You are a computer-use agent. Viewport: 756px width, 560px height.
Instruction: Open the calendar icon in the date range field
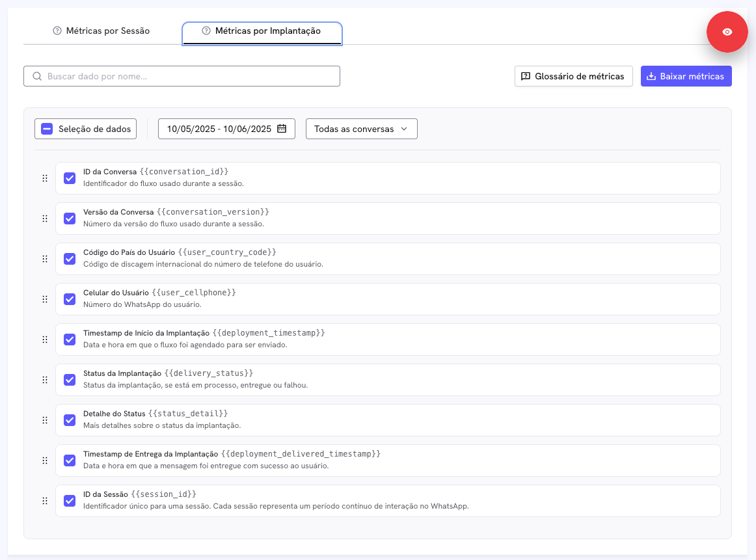[x=282, y=128]
